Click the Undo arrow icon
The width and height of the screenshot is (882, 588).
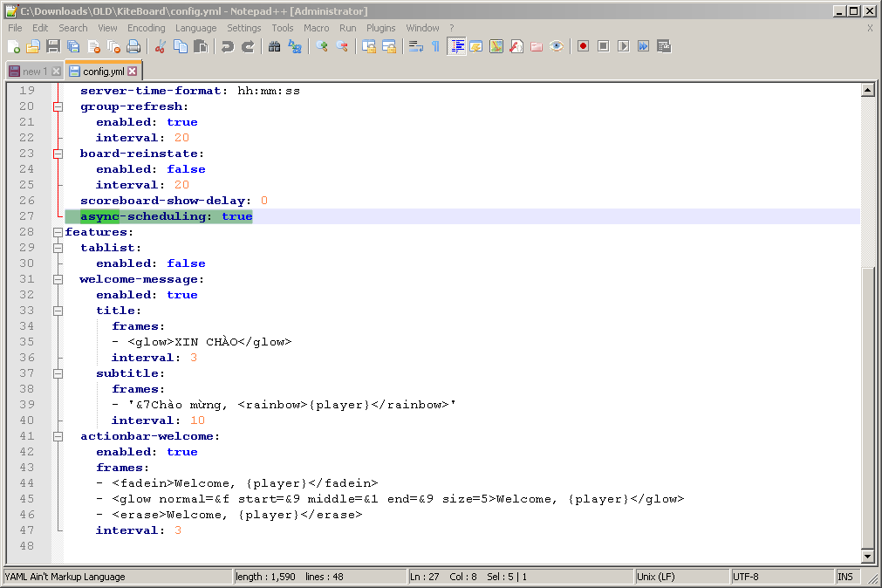point(228,46)
